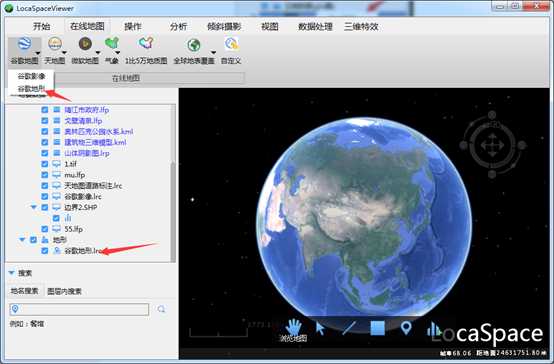Toggle the 谷歌影像.lrc checkbox
554x364 pixels.
[x=45, y=196]
